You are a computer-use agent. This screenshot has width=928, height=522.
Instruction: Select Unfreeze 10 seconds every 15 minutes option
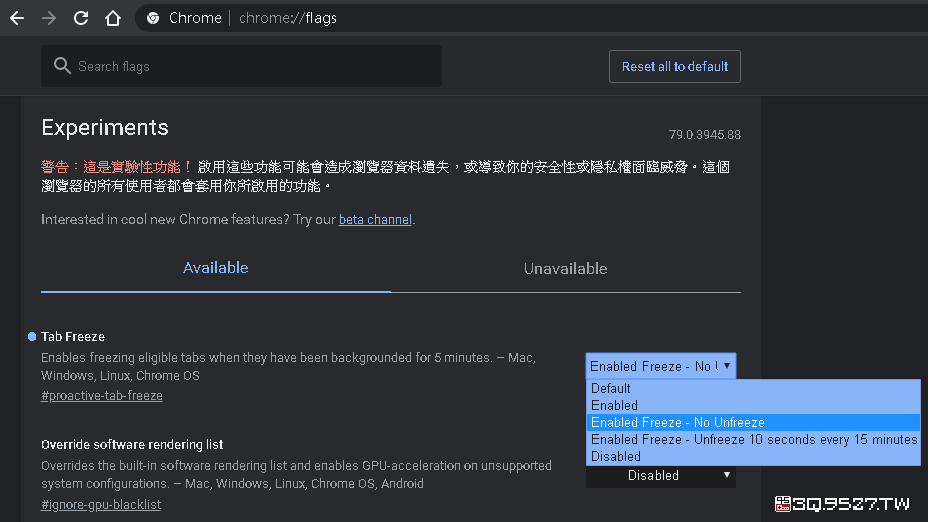point(753,439)
